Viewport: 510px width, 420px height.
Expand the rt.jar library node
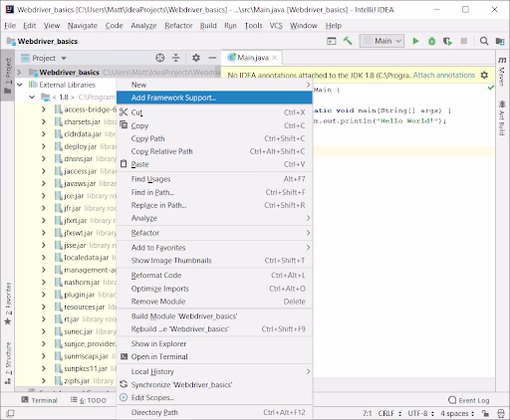(x=44, y=319)
